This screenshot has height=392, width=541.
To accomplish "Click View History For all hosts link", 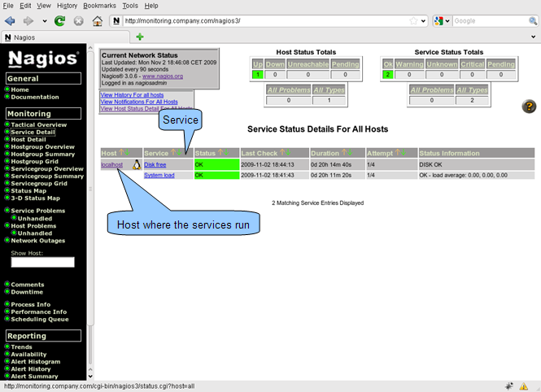I will pyautogui.click(x=132, y=95).
